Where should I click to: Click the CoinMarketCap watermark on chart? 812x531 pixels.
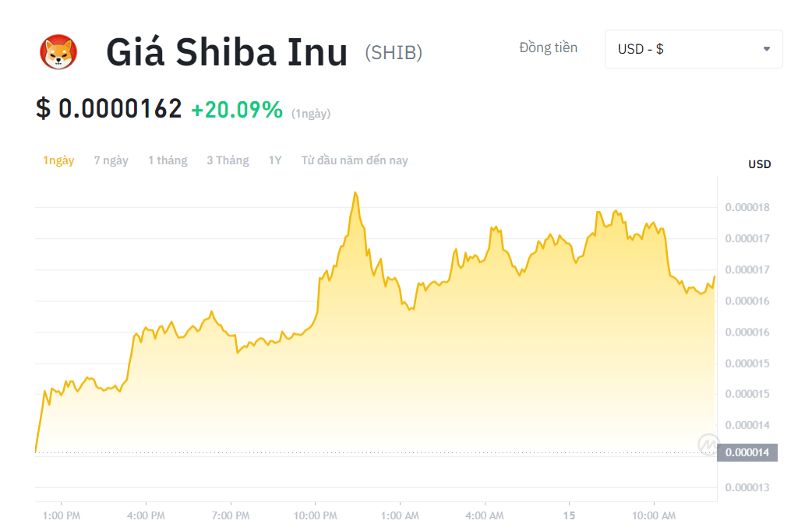tap(708, 444)
